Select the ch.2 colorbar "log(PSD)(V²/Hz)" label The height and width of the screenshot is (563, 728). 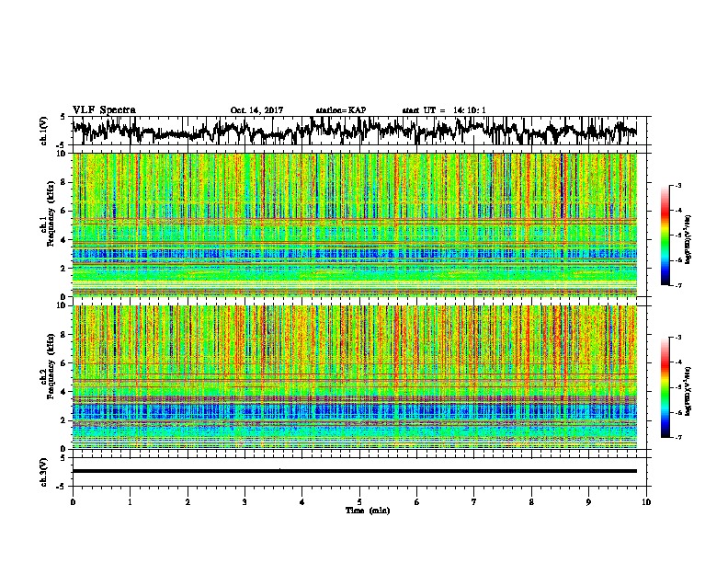click(688, 391)
